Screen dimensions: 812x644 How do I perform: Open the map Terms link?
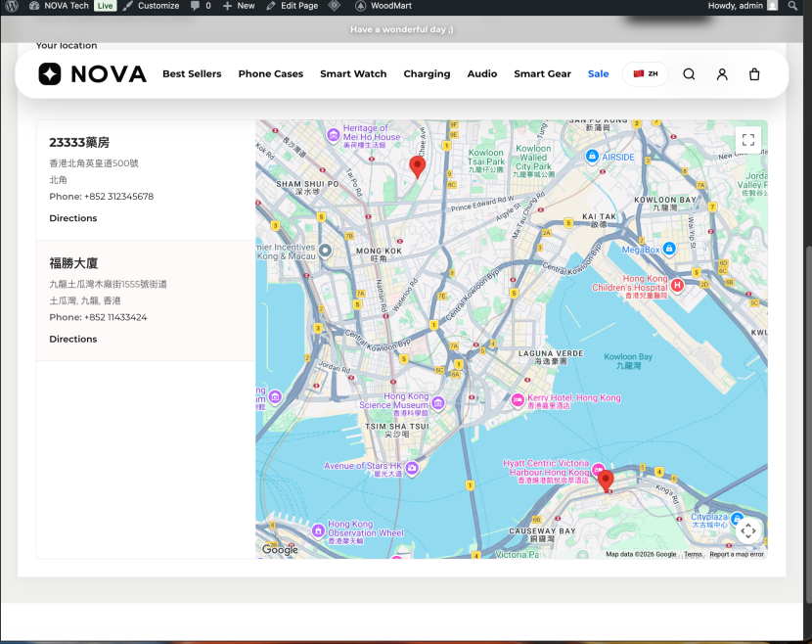click(x=693, y=554)
